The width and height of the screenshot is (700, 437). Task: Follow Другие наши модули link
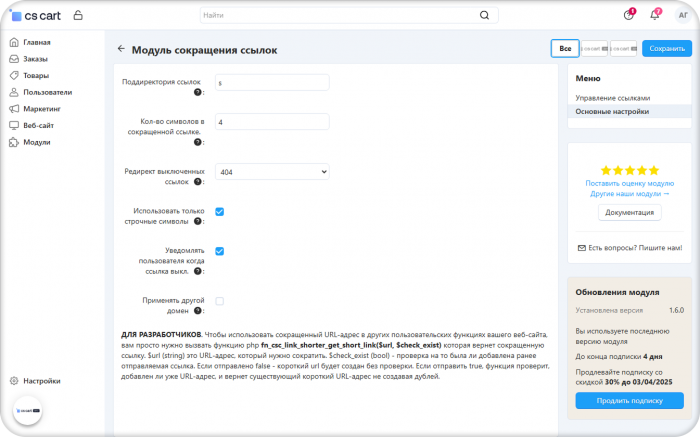tap(629, 194)
